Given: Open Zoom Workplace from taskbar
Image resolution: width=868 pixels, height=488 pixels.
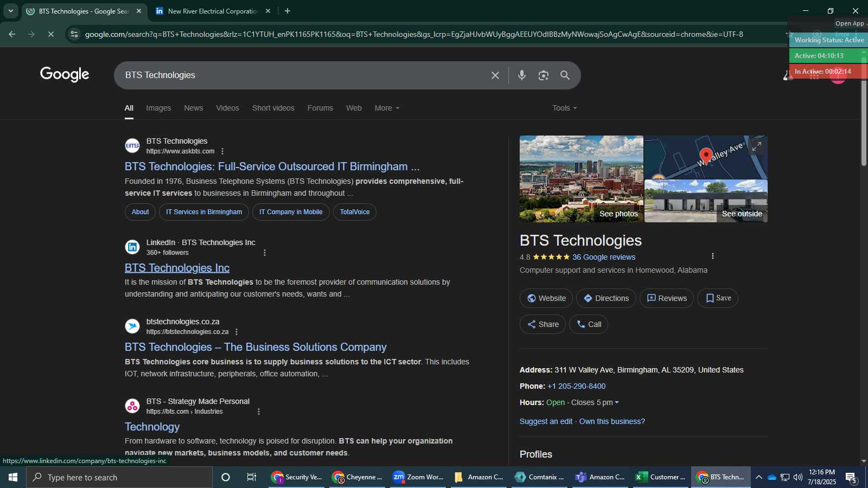Looking at the screenshot, I should (x=418, y=477).
